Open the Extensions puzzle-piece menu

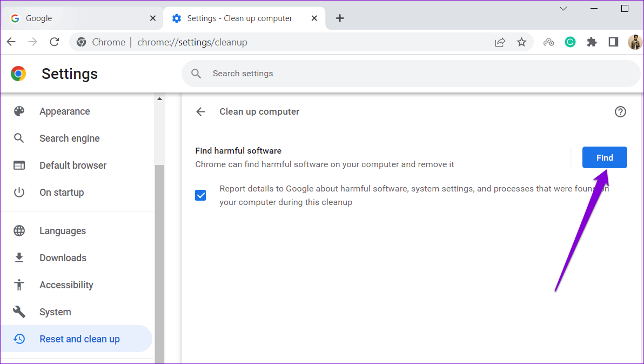(x=592, y=42)
